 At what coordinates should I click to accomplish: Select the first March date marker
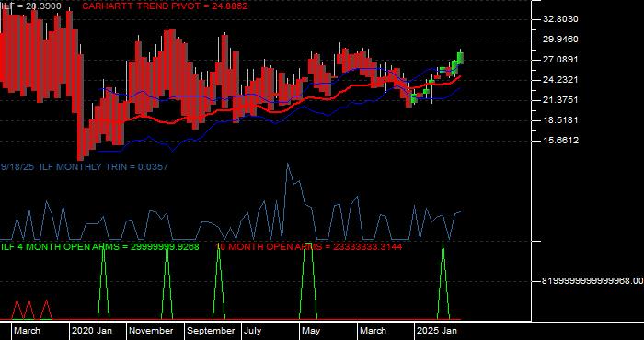tap(27, 331)
